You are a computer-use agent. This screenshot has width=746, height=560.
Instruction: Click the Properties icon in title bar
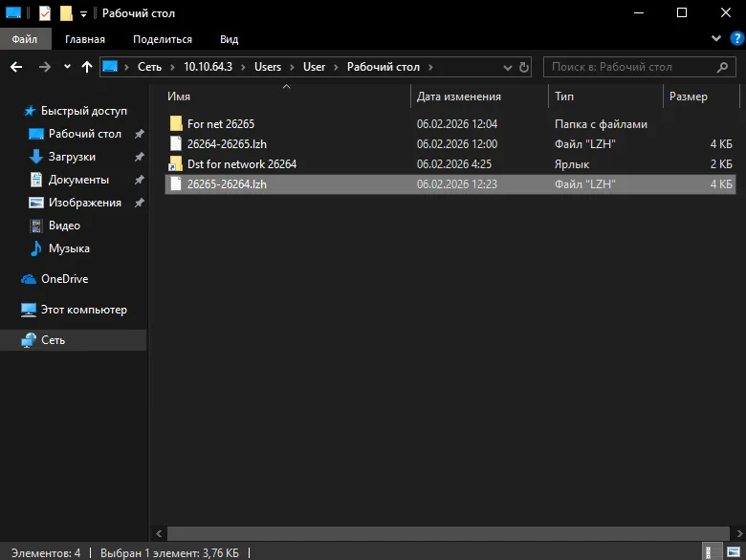pyautogui.click(x=44, y=13)
